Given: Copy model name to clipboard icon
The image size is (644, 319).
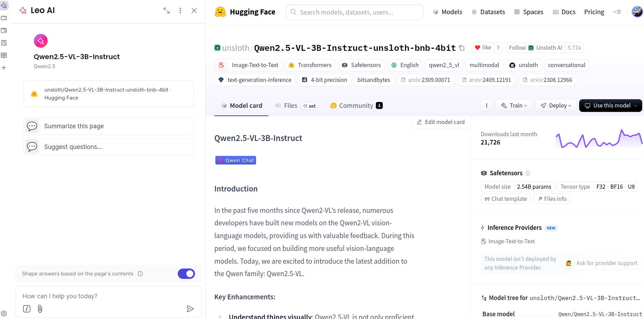Looking at the screenshot, I should coord(462,48).
